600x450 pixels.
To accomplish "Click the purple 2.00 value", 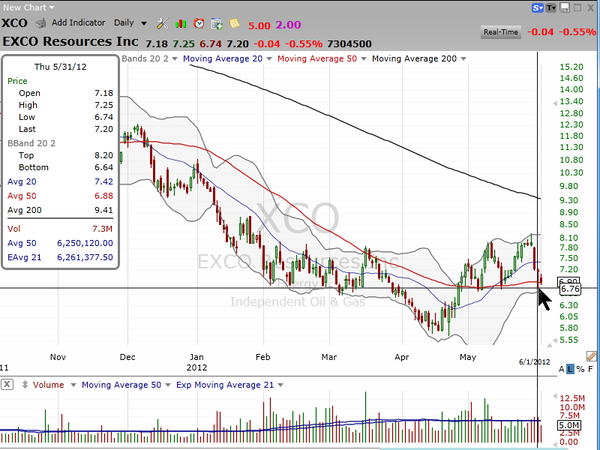I will point(288,25).
